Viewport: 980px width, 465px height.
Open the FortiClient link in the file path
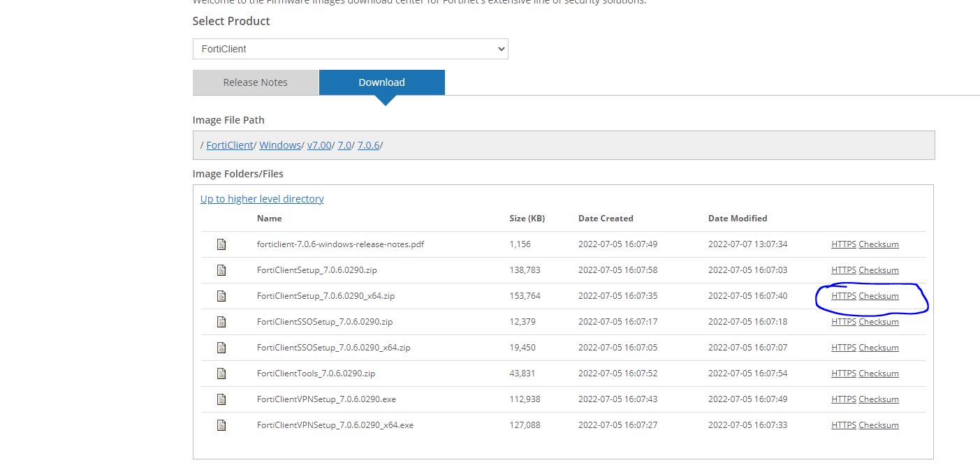pos(230,145)
